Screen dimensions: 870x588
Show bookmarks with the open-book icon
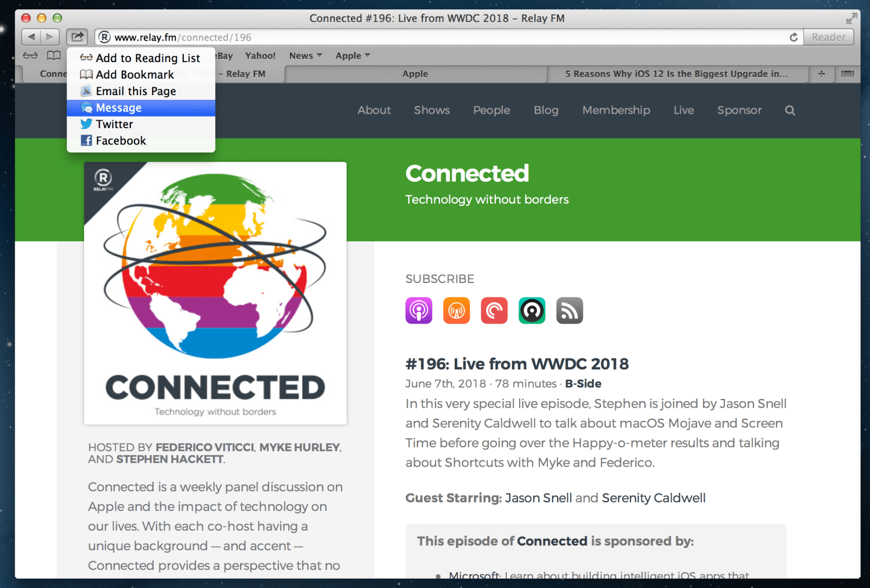[x=53, y=56]
